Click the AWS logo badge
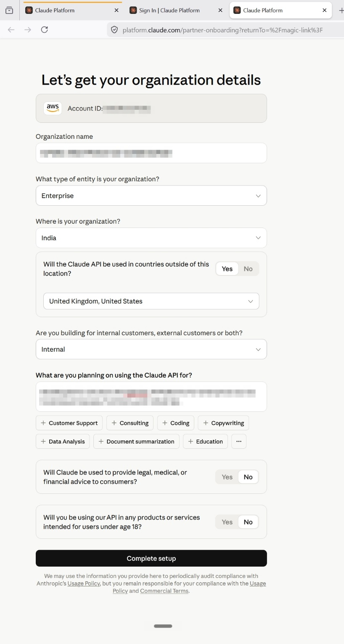This screenshot has height=644, width=344. pyautogui.click(x=53, y=108)
